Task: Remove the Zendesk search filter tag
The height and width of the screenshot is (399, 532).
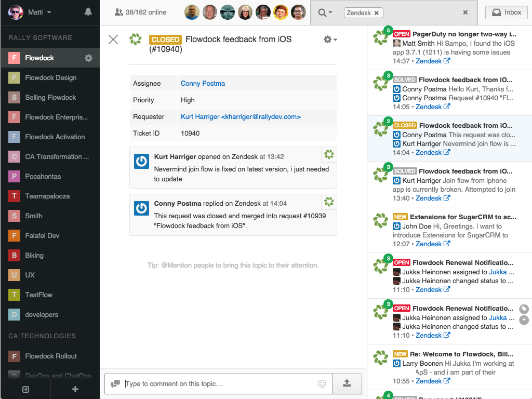Action: click(377, 12)
